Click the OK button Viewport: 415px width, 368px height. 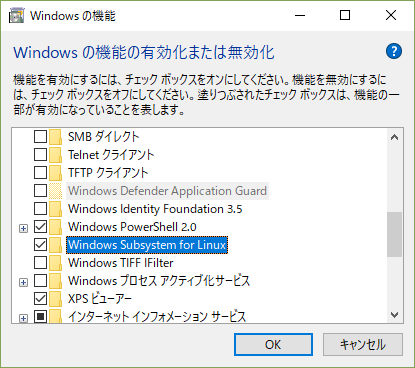273,344
